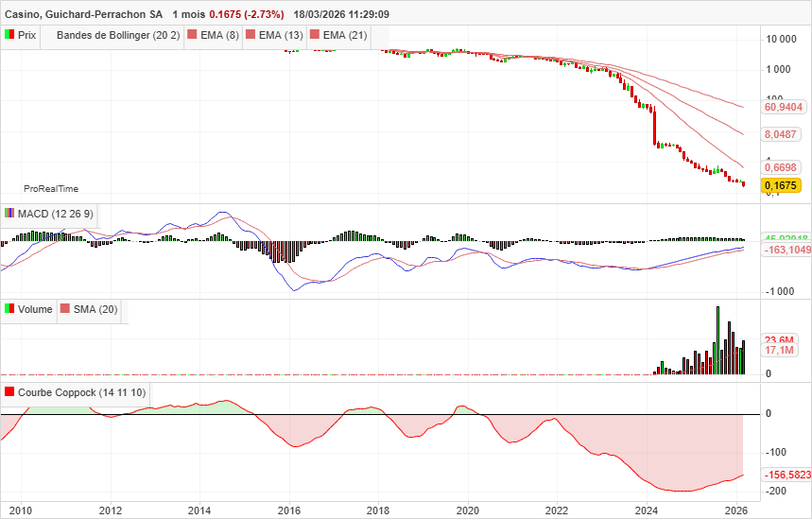The height and width of the screenshot is (519, 812).
Task: Click the 2012 time axis label
Action: click(111, 510)
